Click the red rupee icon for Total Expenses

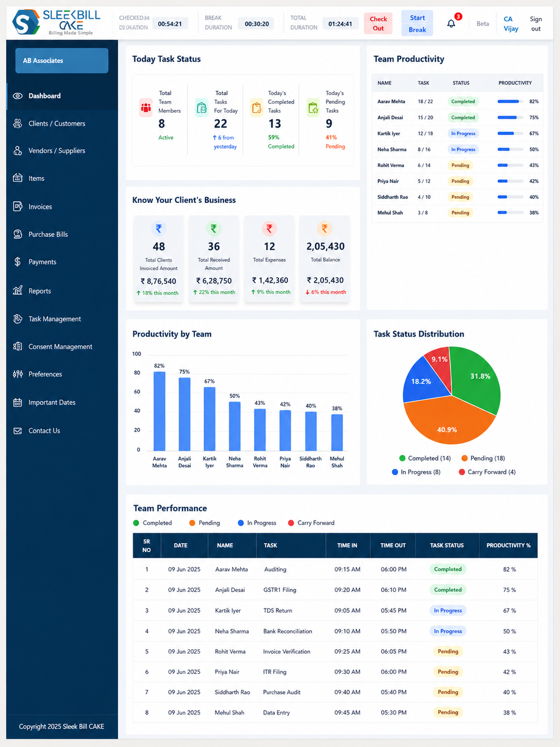[269, 228]
